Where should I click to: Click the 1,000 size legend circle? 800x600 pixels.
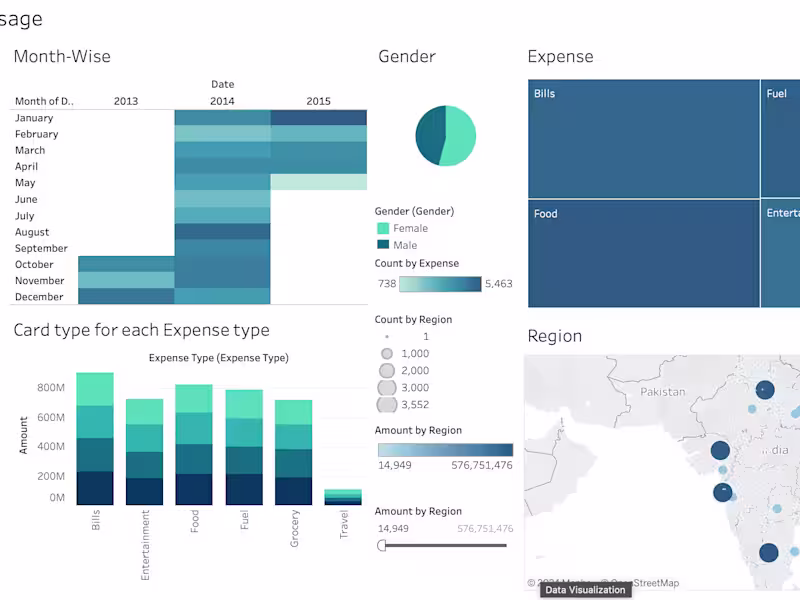tap(387, 354)
